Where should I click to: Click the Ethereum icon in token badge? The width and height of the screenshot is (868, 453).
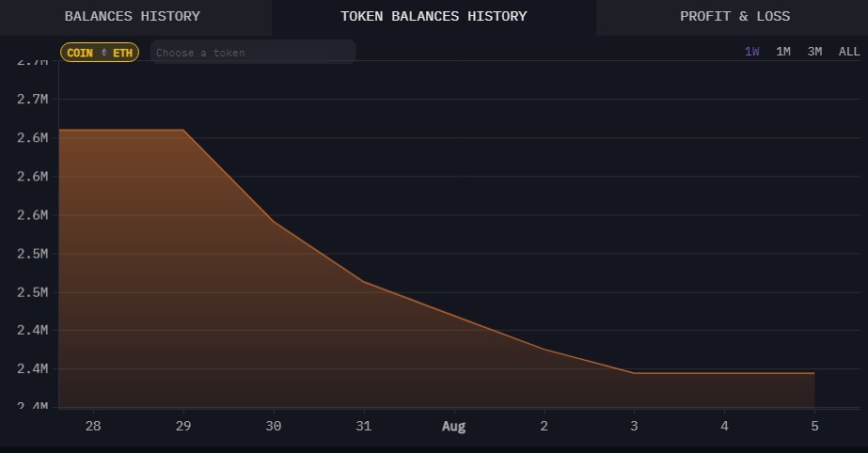click(x=103, y=53)
